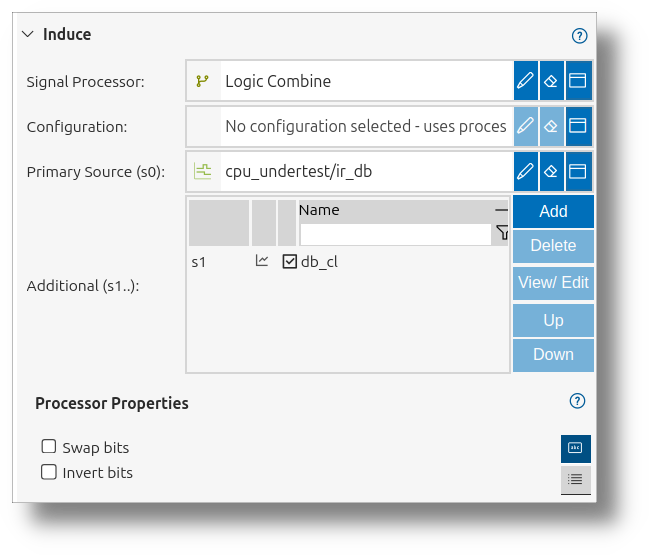The height and width of the screenshot is (555, 649).
Task: Open the Signal Processor browse window icon
Action: (578, 81)
